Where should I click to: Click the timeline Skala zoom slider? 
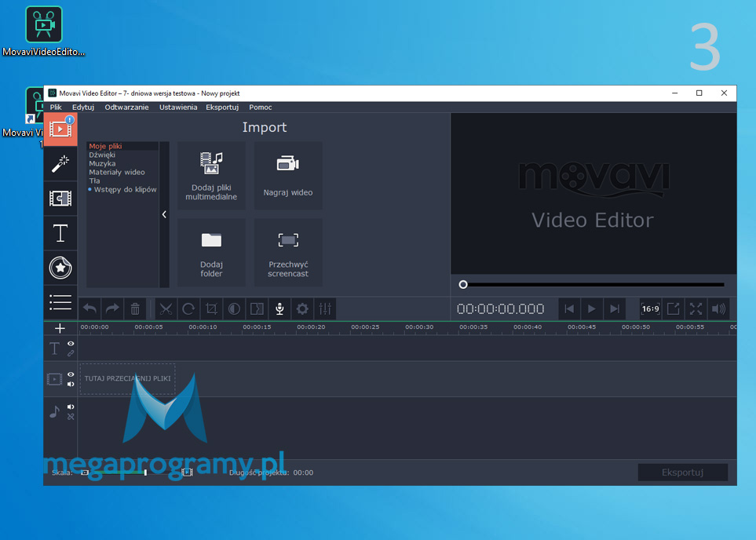[x=134, y=472]
